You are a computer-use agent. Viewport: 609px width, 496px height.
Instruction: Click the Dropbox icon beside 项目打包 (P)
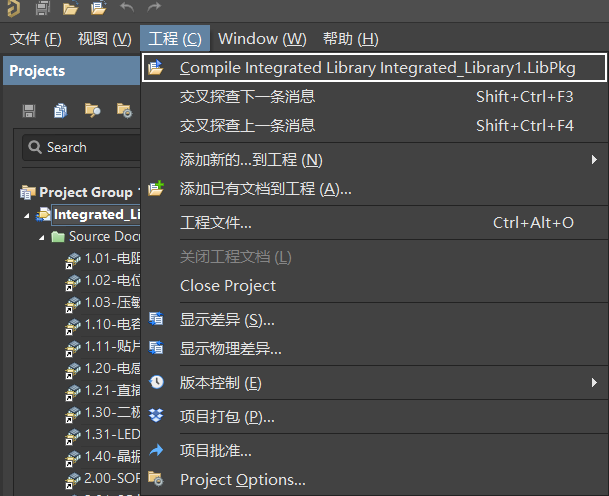pyautogui.click(x=156, y=416)
